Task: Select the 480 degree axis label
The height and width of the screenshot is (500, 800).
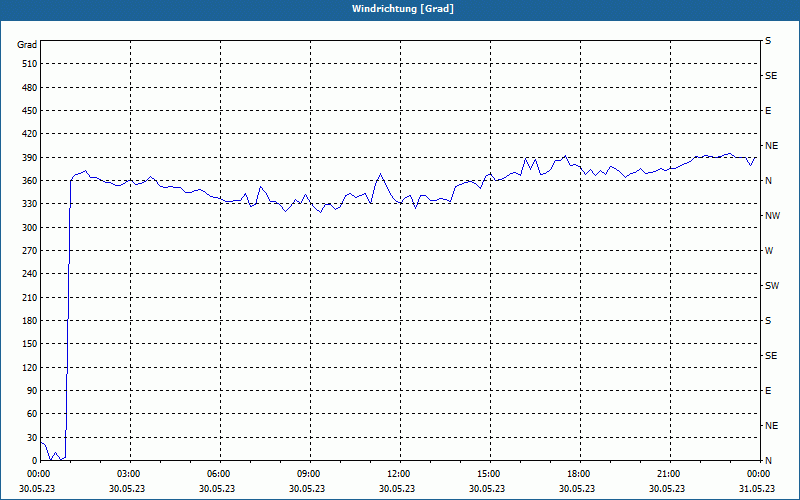Action: pyautogui.click(x=30, y=88)
